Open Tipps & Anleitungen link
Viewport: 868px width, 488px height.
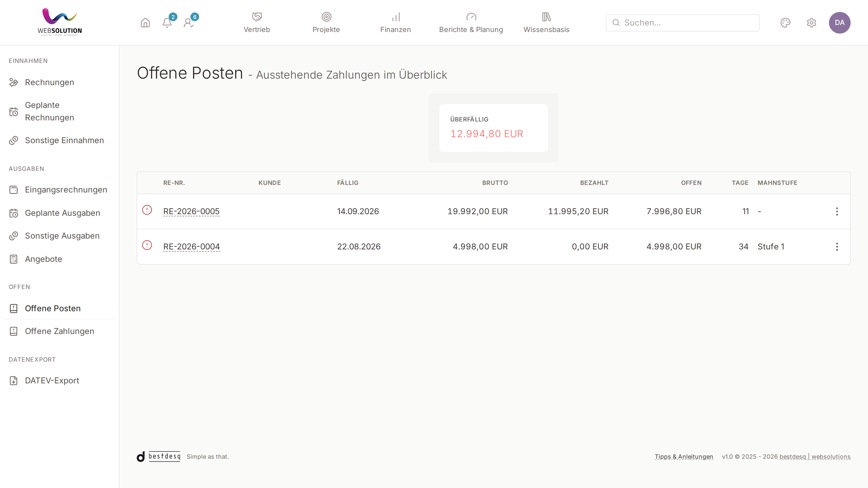tap(684, 457)
